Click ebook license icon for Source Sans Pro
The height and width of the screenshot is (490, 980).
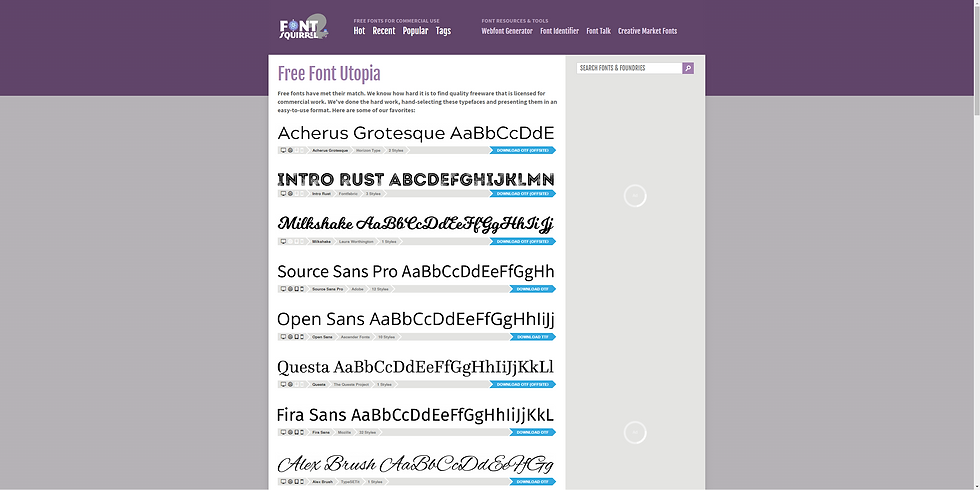point(297,289)
